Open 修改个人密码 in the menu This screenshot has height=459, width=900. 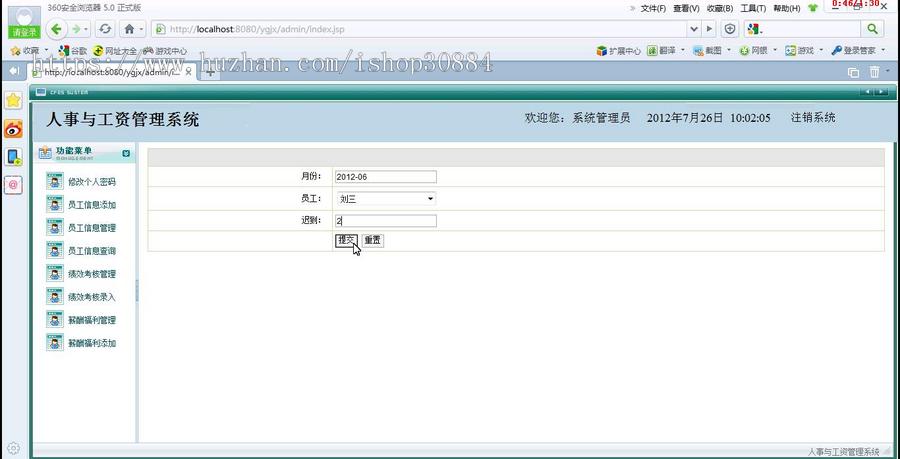(x=92, y=182)
